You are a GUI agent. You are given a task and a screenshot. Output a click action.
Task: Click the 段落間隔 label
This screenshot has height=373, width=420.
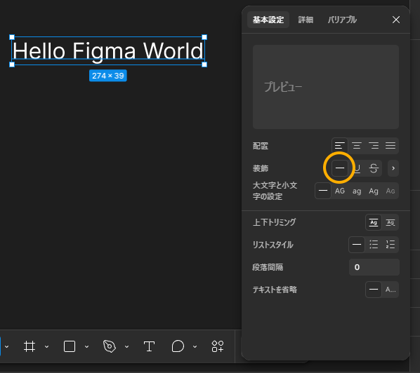click(268, 267)
